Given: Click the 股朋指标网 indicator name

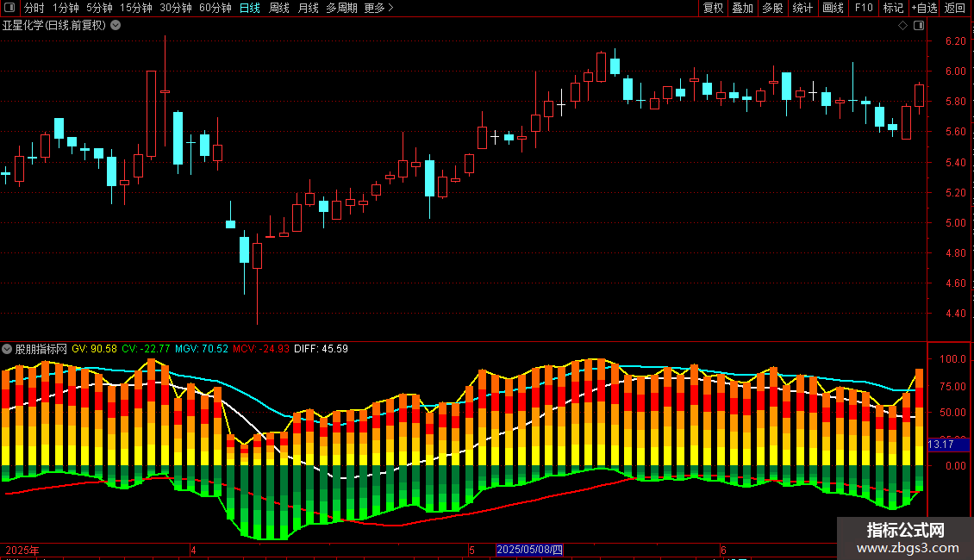Looking at the screenshot, I should pos(41,349).
